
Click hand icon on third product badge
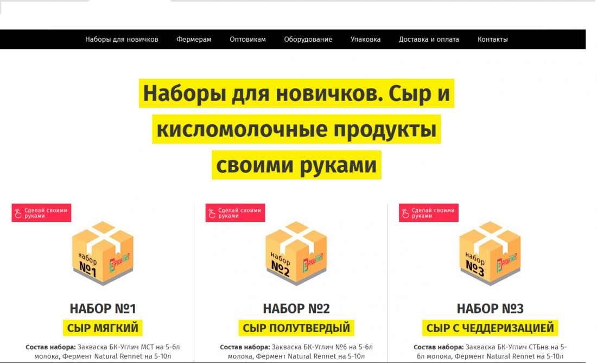coord(405,213)
